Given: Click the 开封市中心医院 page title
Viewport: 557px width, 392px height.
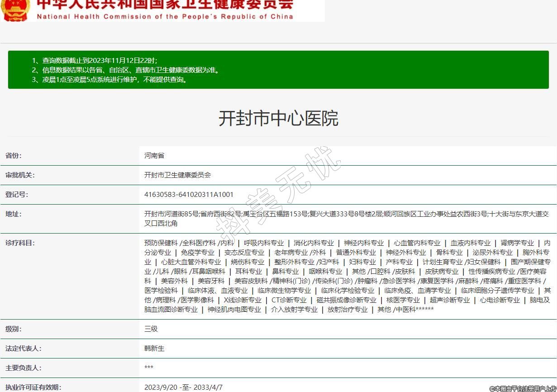Looking at the screenshot, I should click(278, 119).
